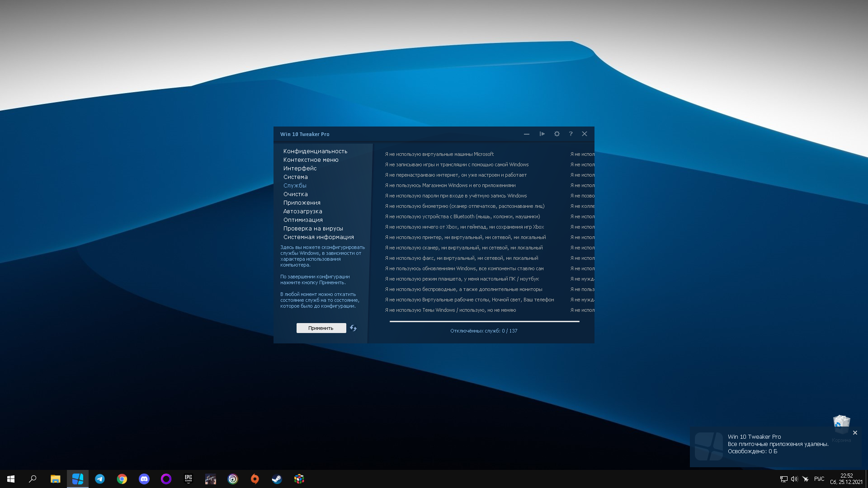Open Discord from the taskbar
The width and height of the screenshot is (868, 488).
144,479
